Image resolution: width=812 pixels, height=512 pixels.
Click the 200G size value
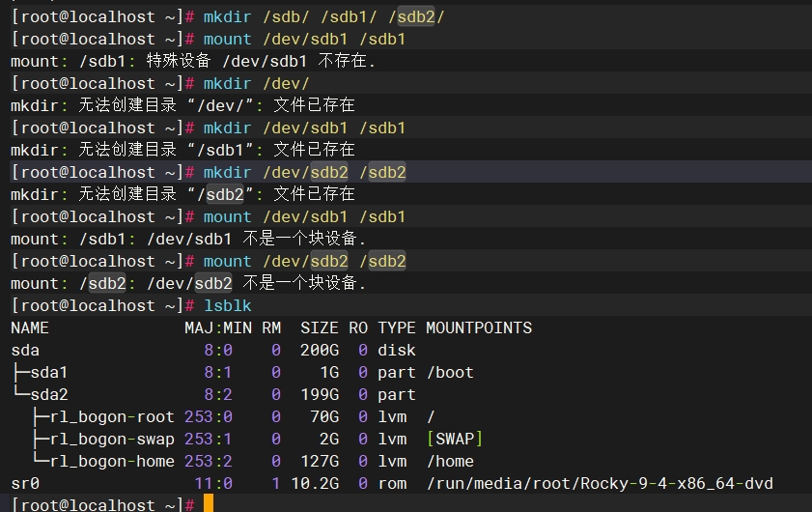tap(319, 351)
